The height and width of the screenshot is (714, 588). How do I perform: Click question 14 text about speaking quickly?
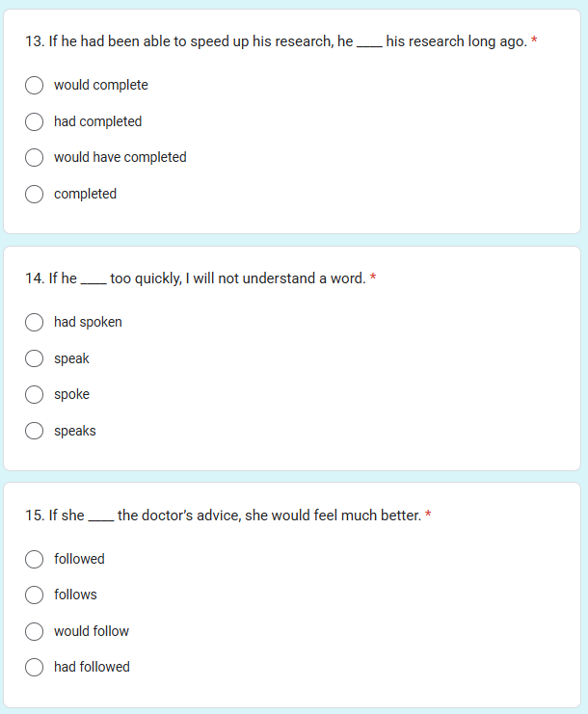tap(196, 278)
